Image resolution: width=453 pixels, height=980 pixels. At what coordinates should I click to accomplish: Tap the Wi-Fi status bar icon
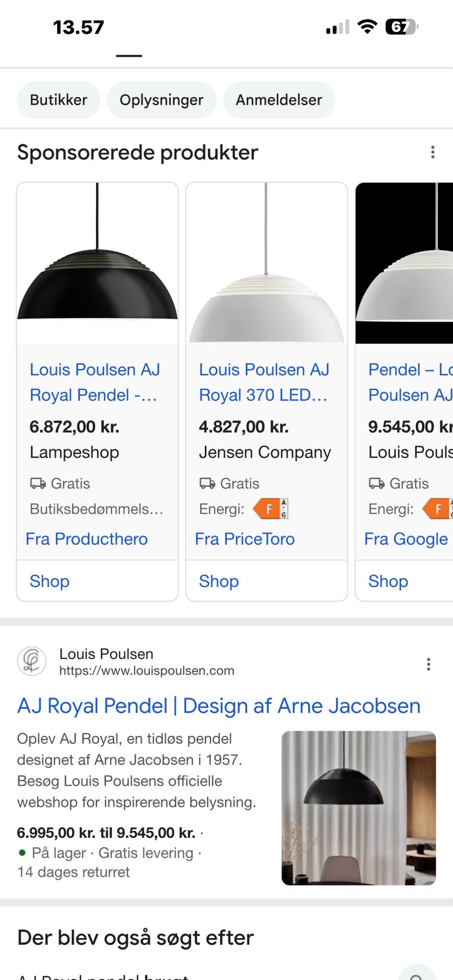point(367,27)
